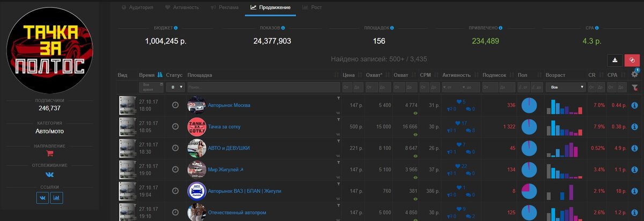This screenshot has height=221, width=644.
Task: Click the filter funnel in Авторынок Москва row
Action: click(338, 99)
